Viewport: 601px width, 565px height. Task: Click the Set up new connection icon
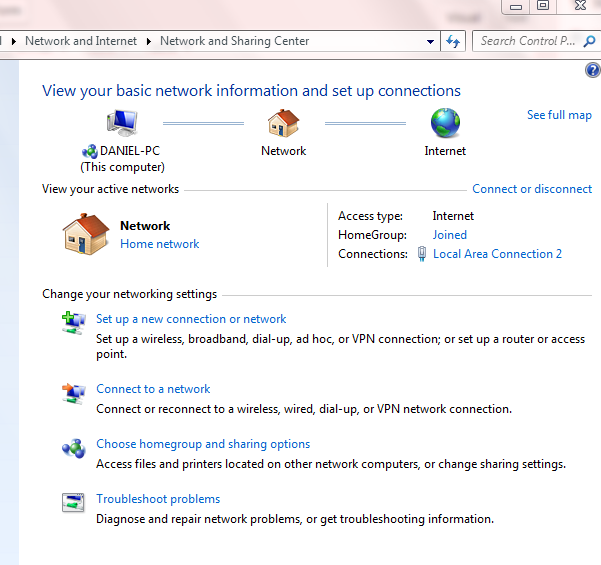[73, 323]
